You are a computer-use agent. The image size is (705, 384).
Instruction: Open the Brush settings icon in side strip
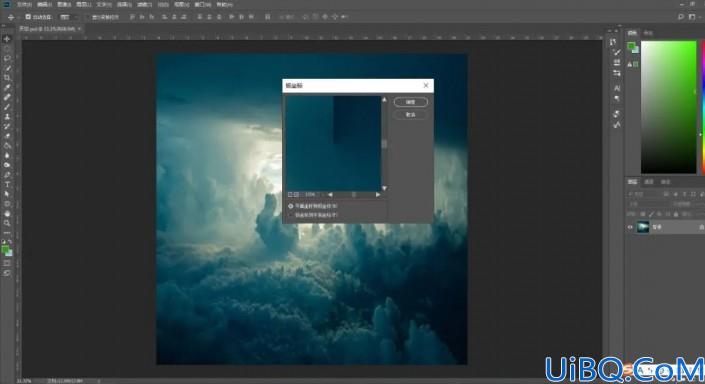coord(616,52)
